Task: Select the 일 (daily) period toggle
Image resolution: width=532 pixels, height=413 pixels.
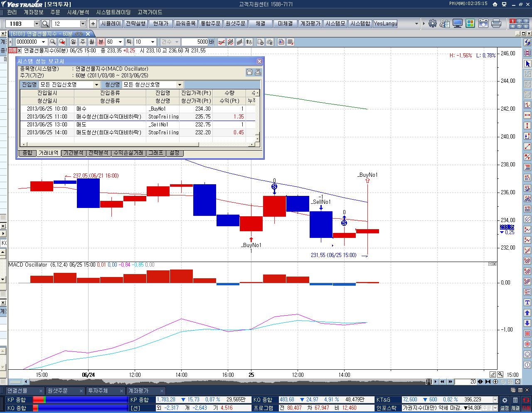Action: coord(74,42)
